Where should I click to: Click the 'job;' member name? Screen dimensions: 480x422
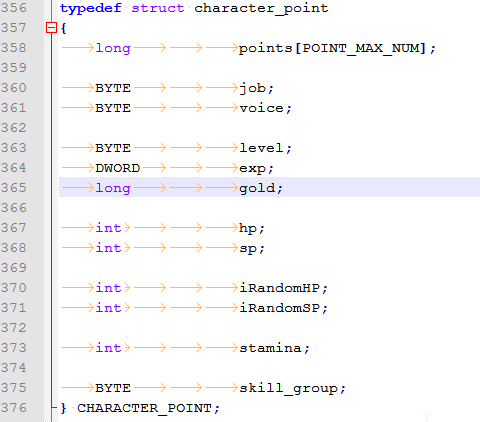point(257,88)
